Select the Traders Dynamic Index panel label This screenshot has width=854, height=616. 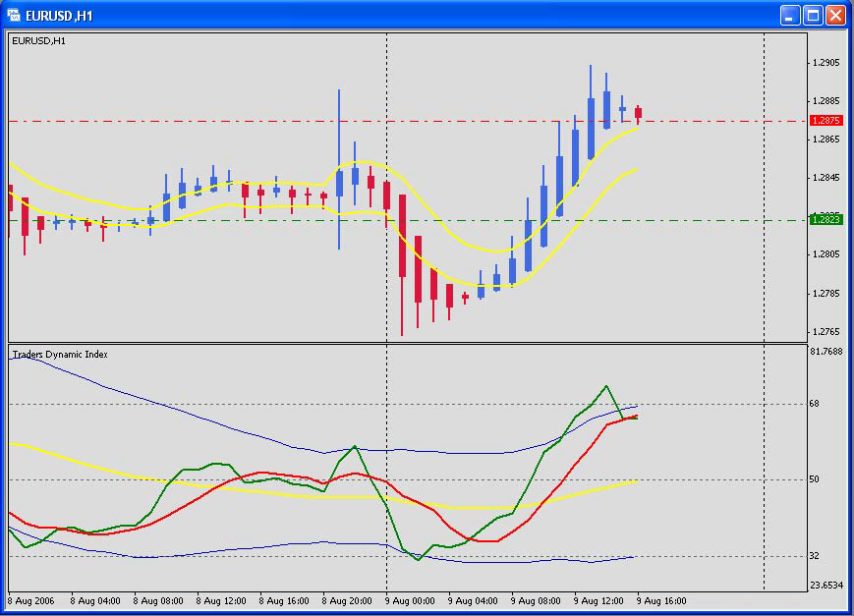tap(59, 355)
